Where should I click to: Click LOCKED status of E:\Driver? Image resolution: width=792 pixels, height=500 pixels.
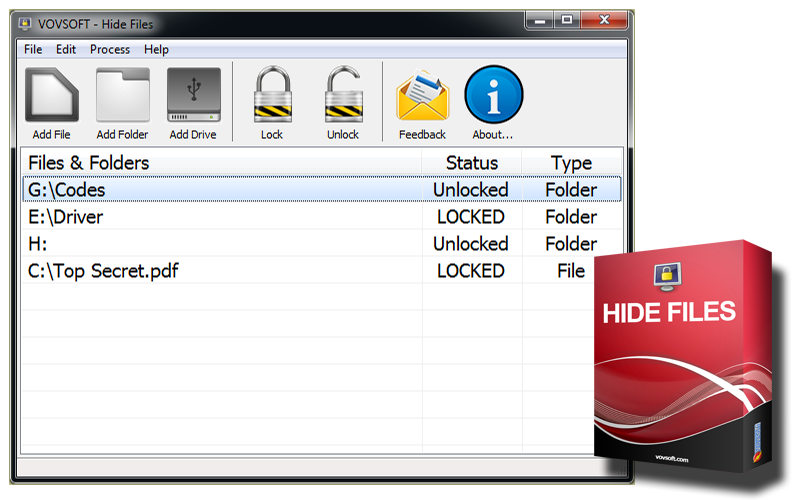[x=471, y=217]
